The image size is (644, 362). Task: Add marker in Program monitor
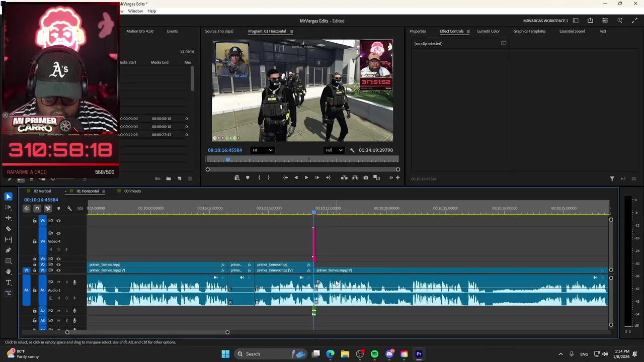click(248, 177)
